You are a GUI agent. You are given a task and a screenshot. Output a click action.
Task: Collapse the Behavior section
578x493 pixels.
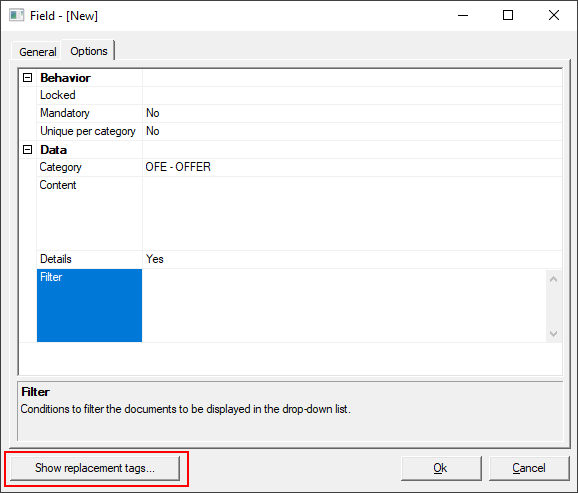[28, 77]
